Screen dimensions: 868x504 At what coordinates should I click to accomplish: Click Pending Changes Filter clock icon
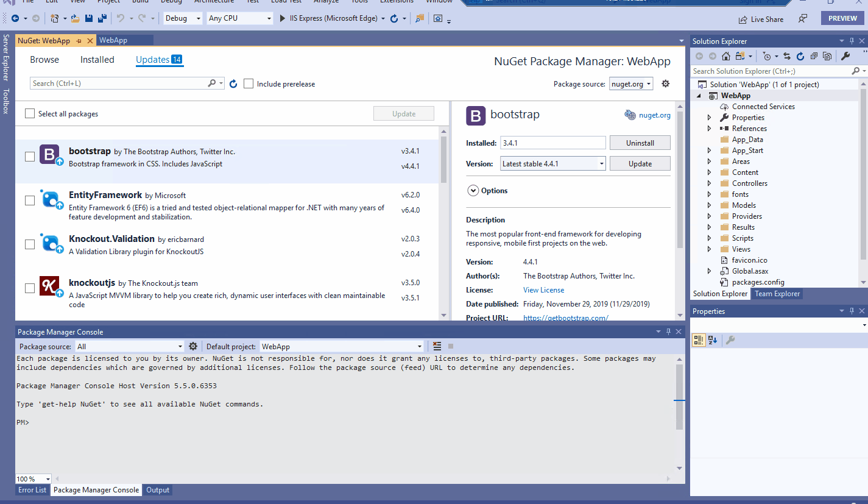tap(766, 56)
